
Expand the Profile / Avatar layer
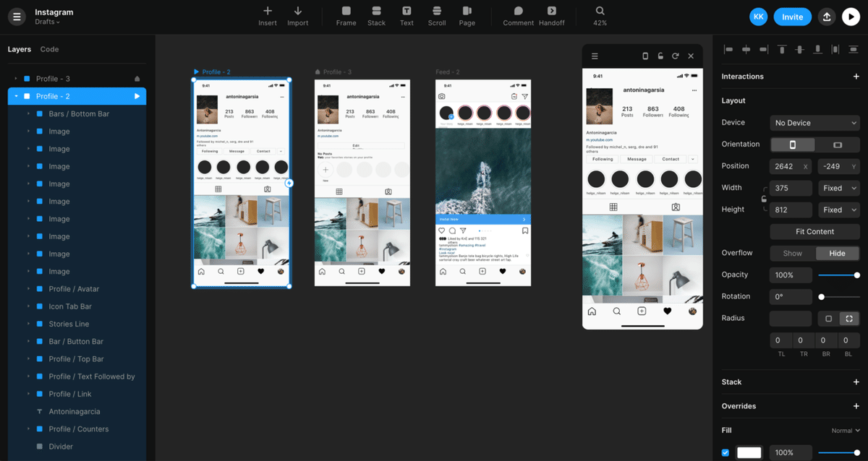[28, 289]
